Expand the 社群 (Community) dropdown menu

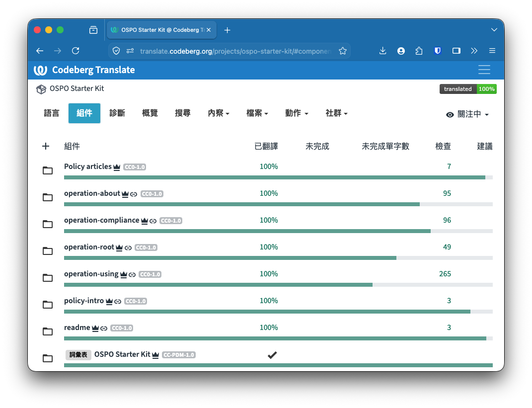(337, 113)
